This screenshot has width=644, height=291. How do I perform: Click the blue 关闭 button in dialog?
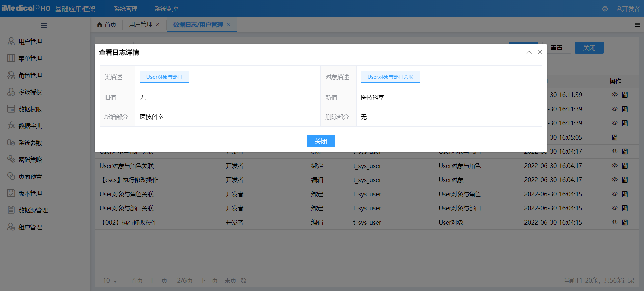[x=320, y=141]
